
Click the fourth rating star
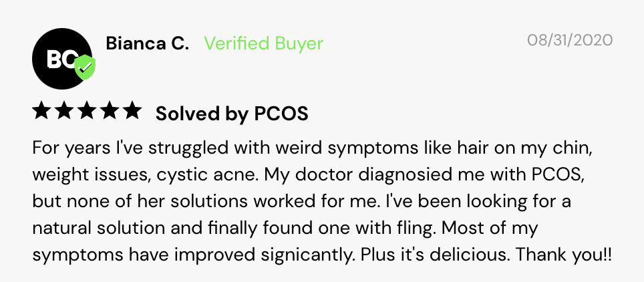pyautogui.click(x=110, y=112)
